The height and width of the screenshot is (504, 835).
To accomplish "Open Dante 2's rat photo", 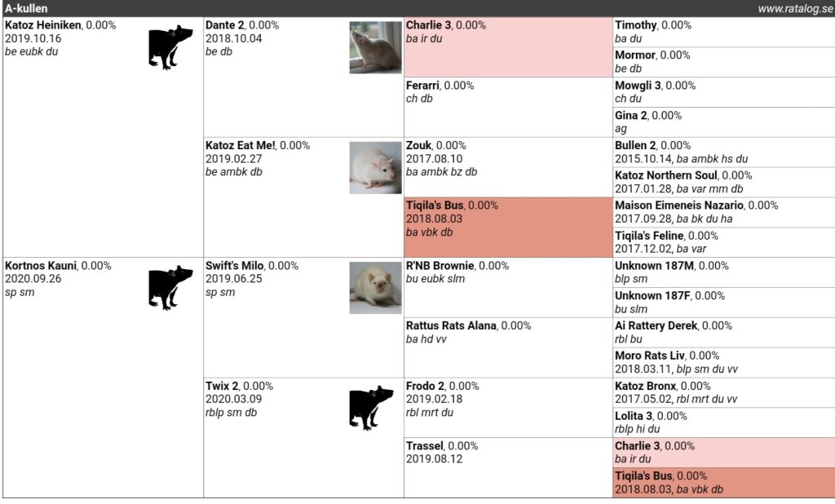I will pos(375,47).
